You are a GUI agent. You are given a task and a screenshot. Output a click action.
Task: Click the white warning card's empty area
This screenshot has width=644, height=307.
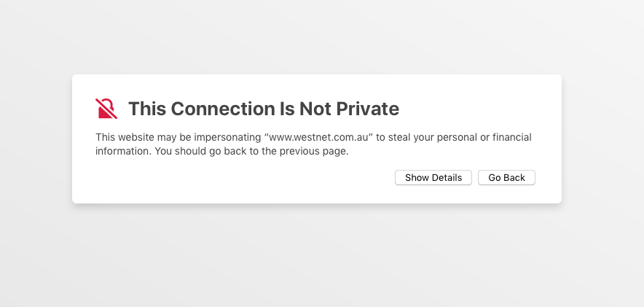coord(240,182)
